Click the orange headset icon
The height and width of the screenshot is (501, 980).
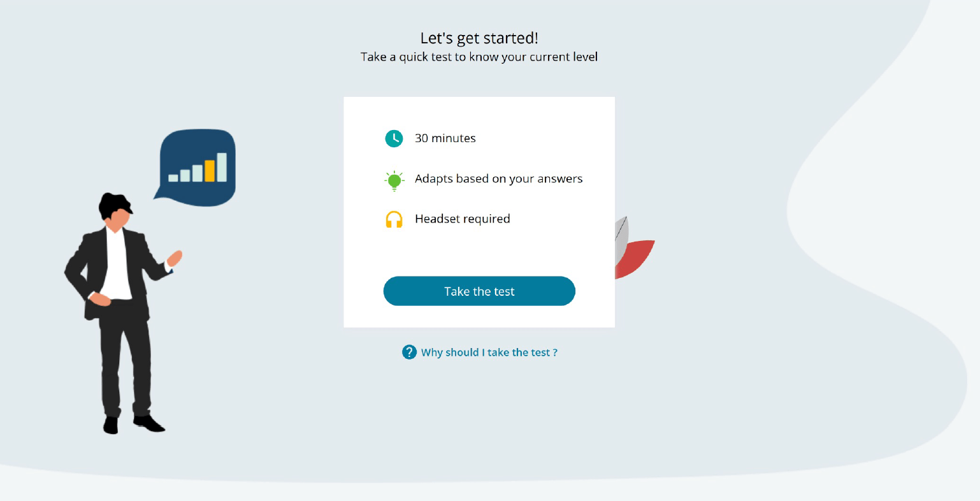[394, 219]
